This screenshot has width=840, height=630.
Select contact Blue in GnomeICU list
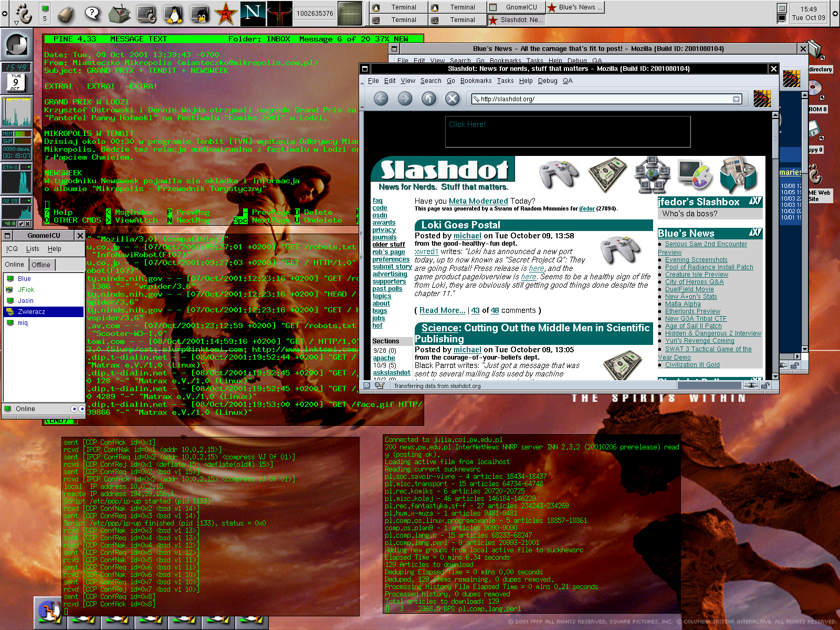click(44, 278)
